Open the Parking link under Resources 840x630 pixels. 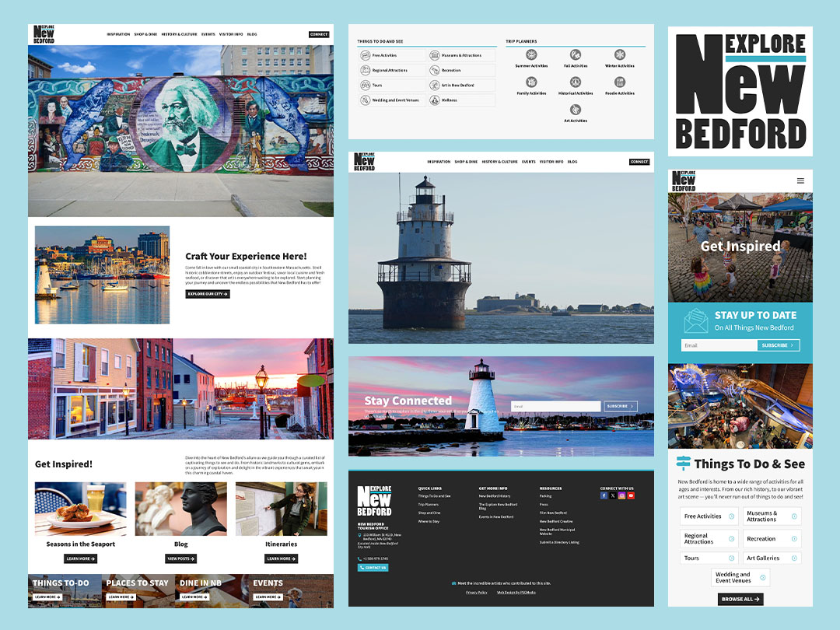click(x=545, y=496)
